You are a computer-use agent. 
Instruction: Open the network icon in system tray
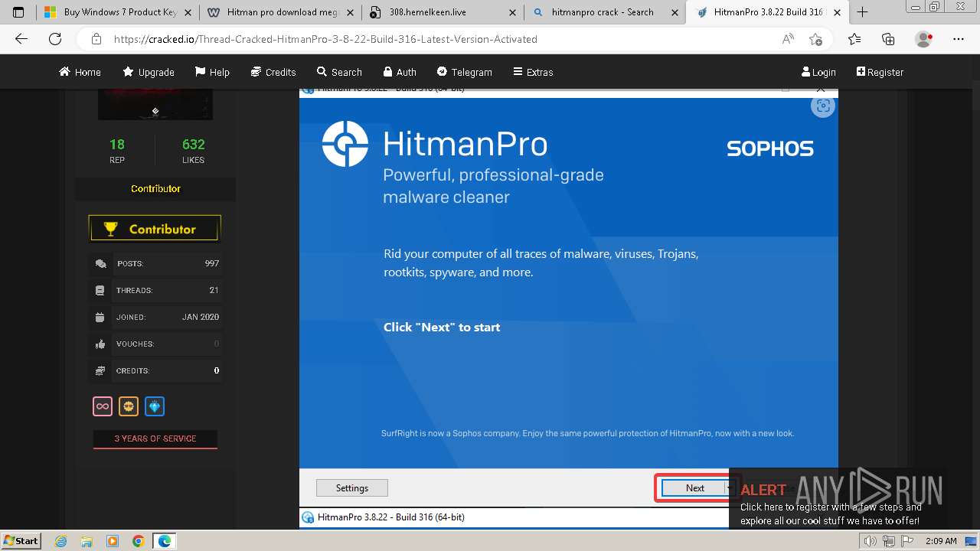[890, 541]
